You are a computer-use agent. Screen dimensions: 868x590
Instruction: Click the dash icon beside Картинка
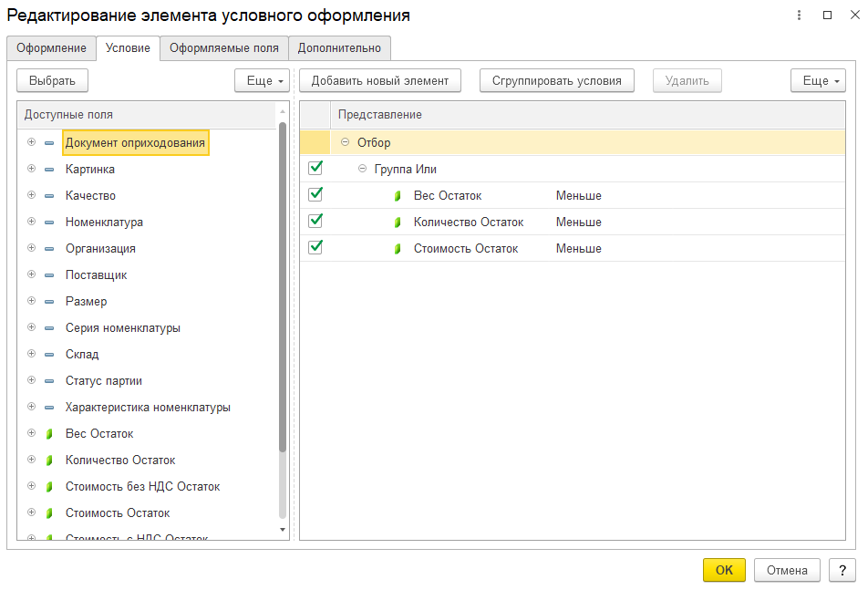49,170
